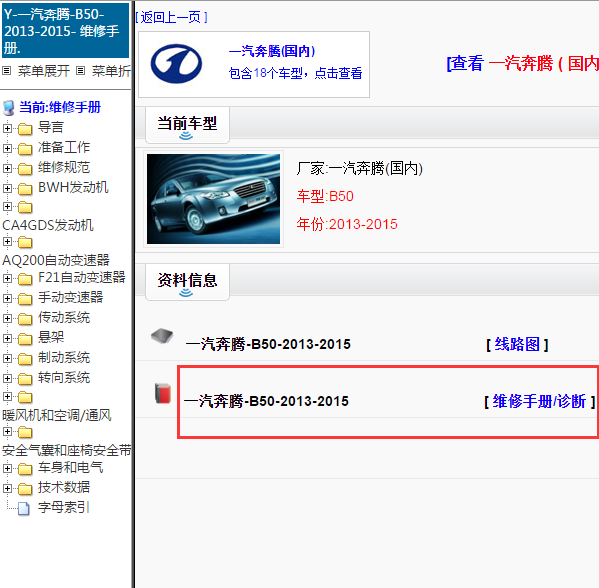Click the 年份:2013-2015 text
This screenshot has width=599, height=588.
[x=347, y=224]
